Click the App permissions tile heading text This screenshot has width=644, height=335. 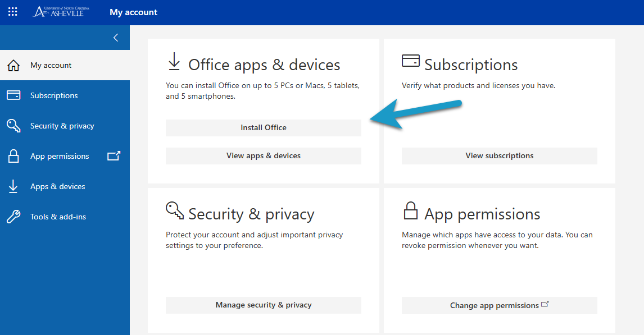(x=482, y=214)
